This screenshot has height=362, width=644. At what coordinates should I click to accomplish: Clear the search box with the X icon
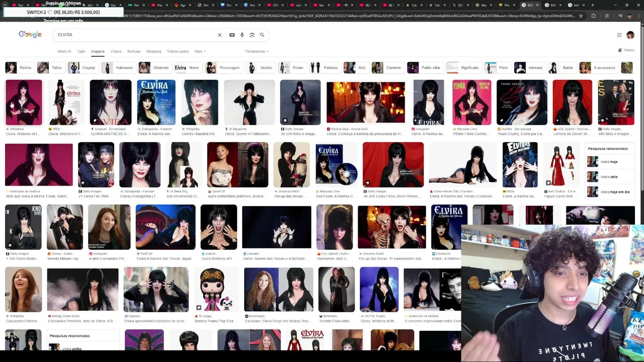[219, 35]
